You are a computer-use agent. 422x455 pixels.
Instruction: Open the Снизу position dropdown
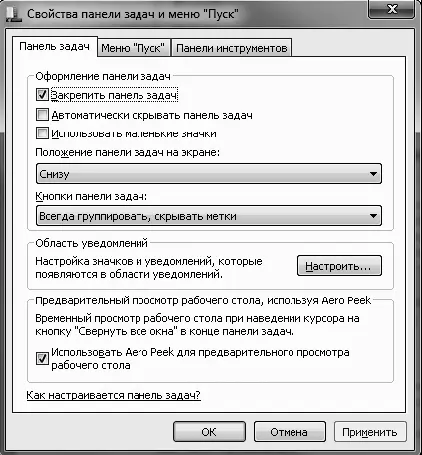coord(209,174)
